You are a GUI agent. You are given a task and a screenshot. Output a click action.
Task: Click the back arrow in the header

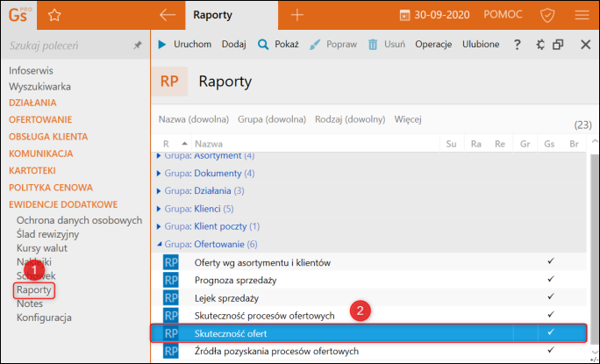click(x=168, y=15)
